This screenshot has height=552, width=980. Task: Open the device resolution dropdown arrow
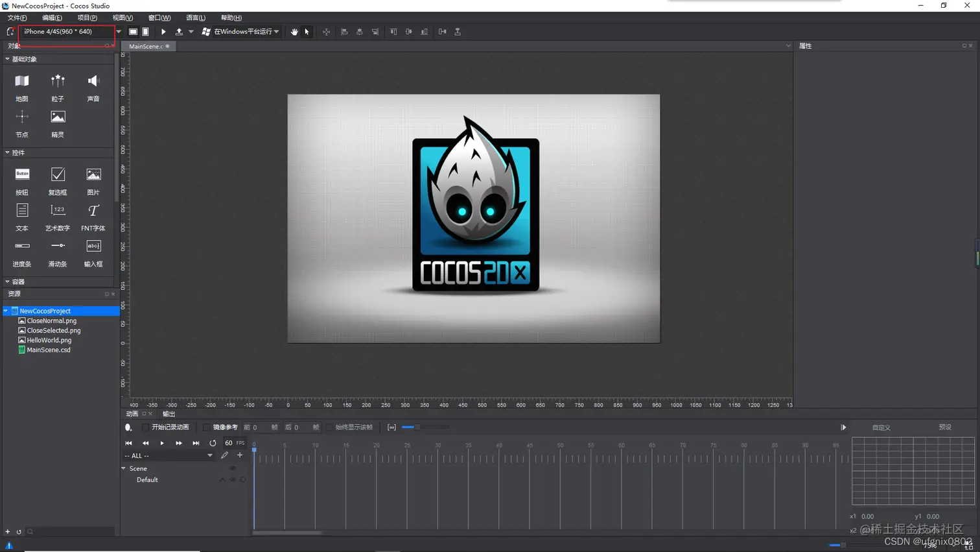pos(119,32)
